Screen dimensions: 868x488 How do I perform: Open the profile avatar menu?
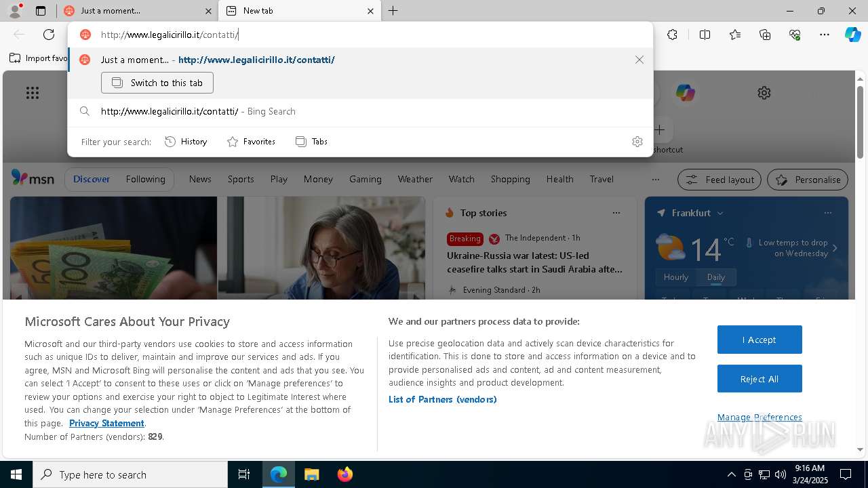14,10
